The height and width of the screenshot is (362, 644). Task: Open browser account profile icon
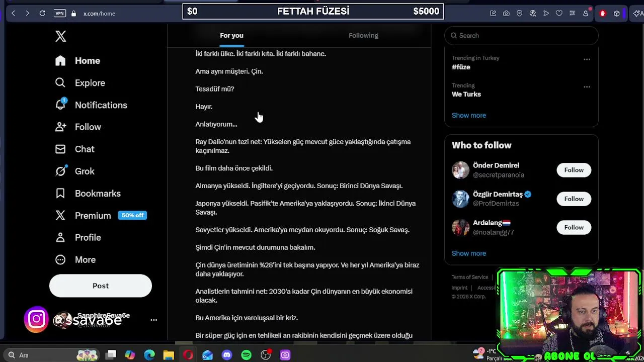586,14
